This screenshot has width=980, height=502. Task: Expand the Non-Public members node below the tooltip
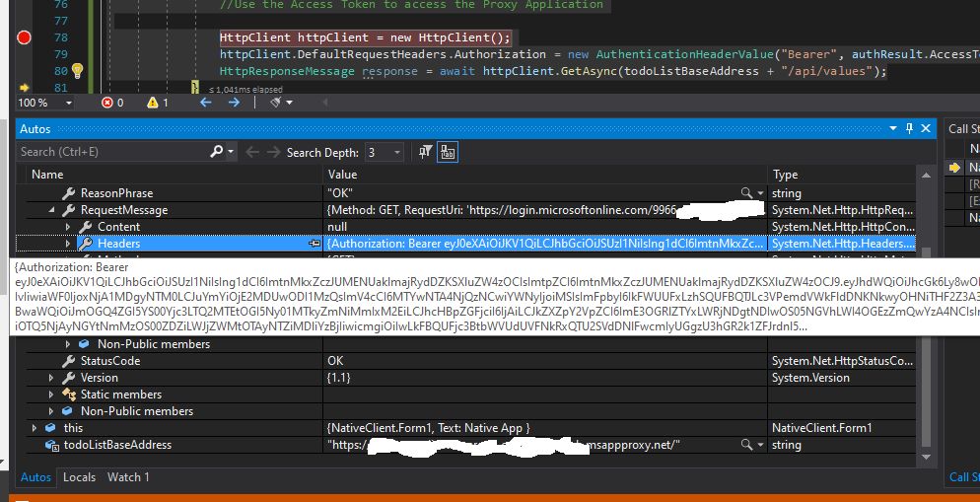(68, 344)
